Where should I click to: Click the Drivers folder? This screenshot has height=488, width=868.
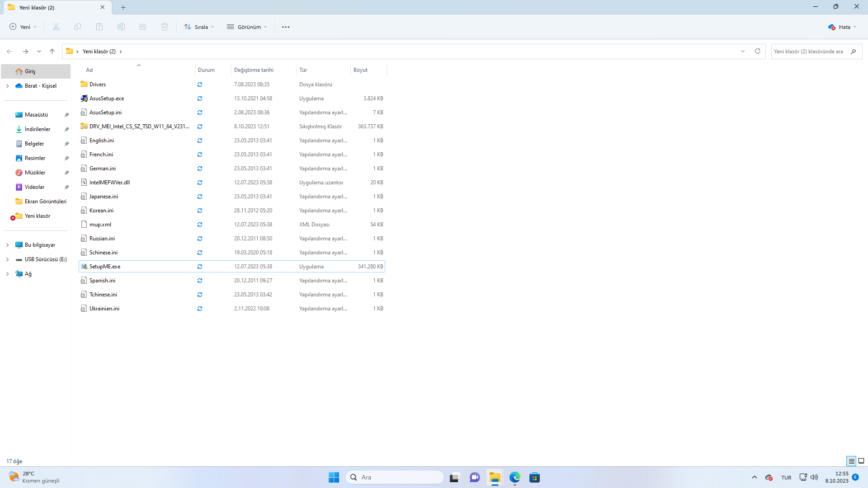pyautogui.click(x=97, y=84)
